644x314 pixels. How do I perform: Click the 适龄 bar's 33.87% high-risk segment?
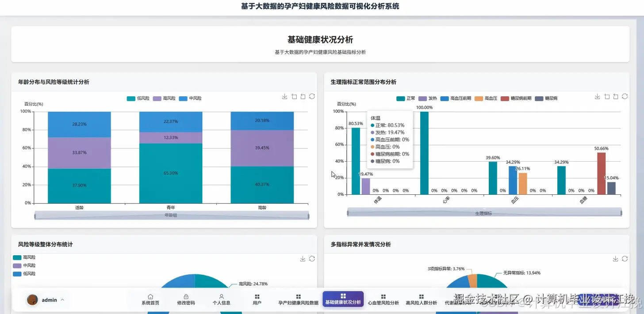pyautogui.click(x=79, y=153)
